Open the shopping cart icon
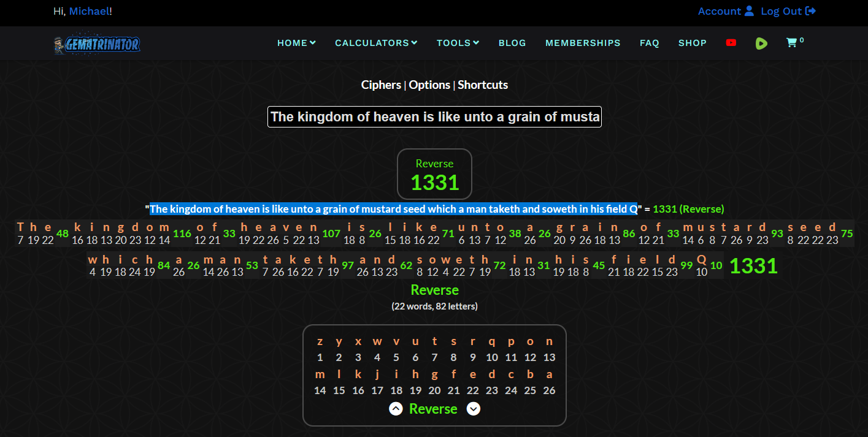This screenshot has width=868, height=437. 791,43
